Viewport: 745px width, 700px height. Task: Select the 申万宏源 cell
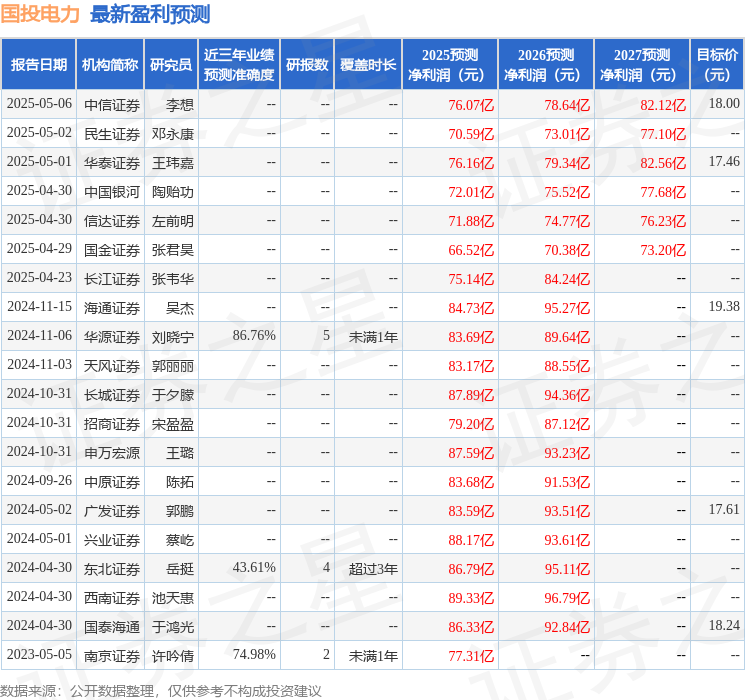click(112, 453)
